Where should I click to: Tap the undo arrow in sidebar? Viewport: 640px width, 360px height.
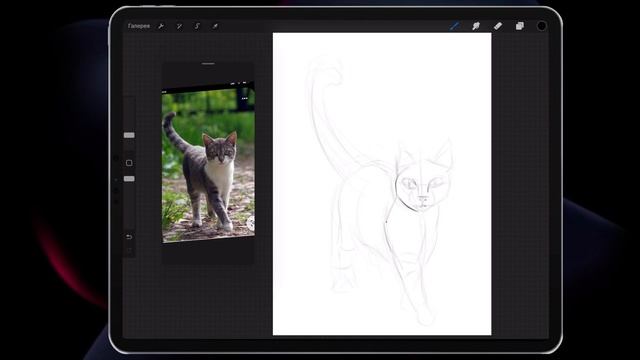point(129,237)
